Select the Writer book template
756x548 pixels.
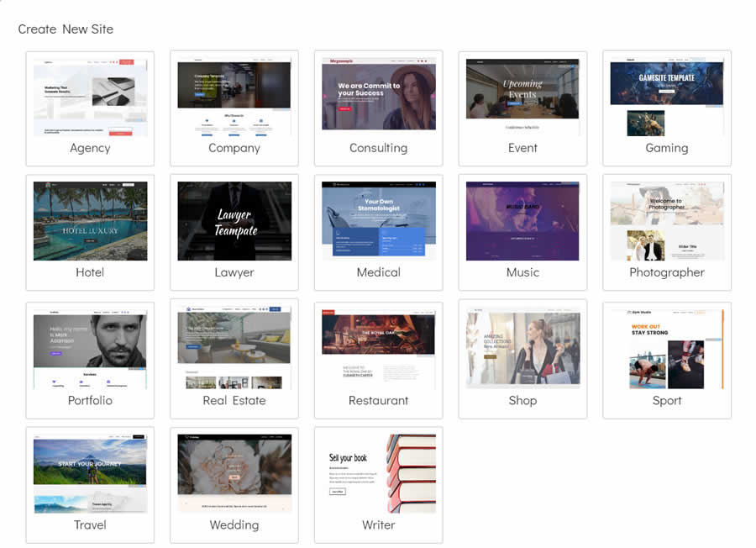pyautogui.click(x=379, y=473)
